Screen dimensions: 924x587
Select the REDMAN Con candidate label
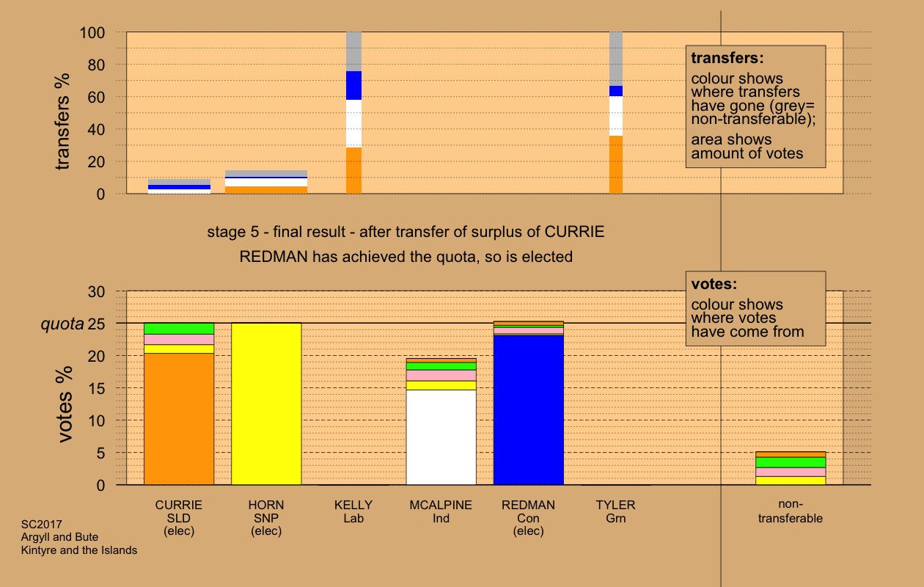[x=528, y=517]
